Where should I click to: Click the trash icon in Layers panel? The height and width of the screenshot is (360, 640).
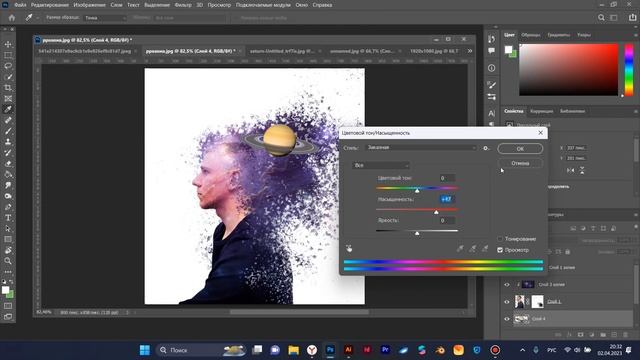click(x=625, y=335)
